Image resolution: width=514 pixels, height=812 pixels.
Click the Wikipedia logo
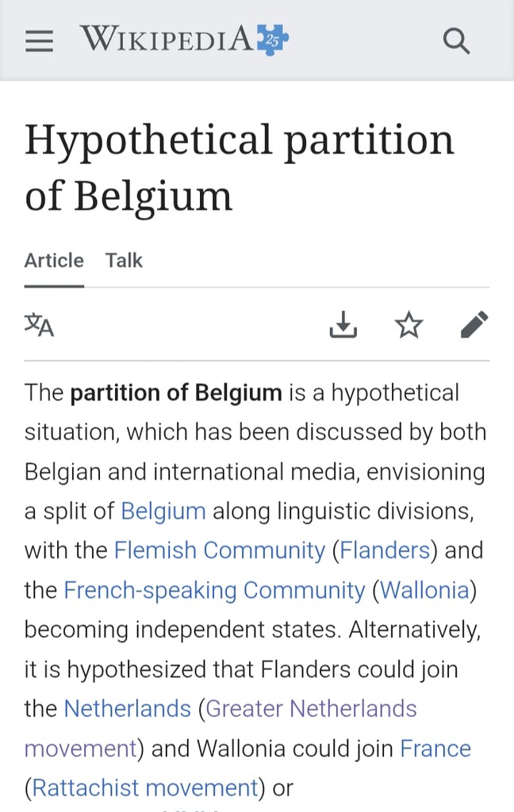tap(167, 39)
